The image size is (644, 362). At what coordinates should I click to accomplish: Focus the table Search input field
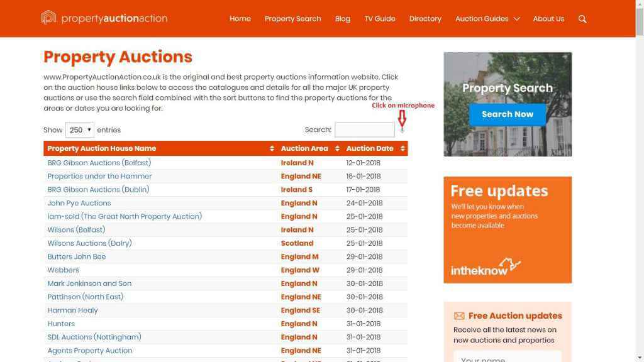click(365, 129)
